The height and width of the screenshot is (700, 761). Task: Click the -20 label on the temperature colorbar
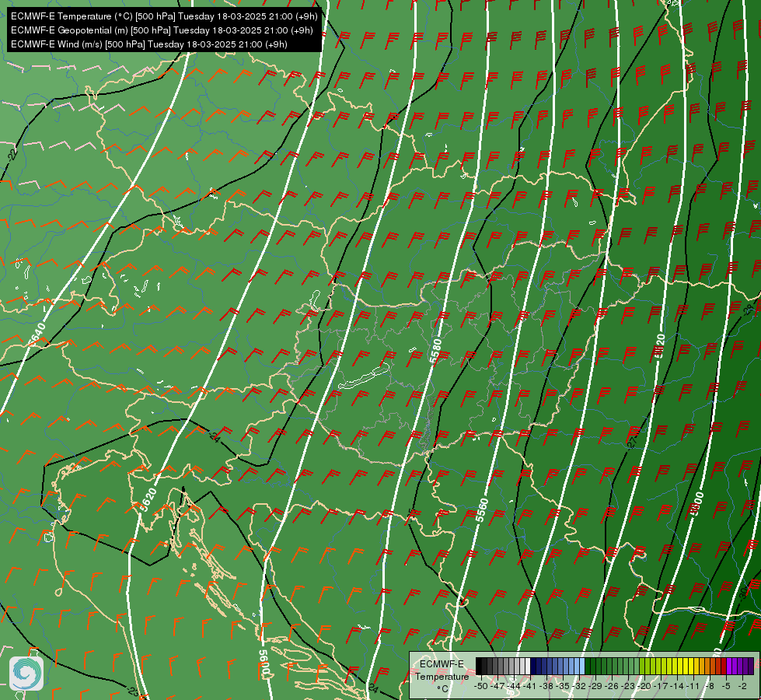click(644, 686)
